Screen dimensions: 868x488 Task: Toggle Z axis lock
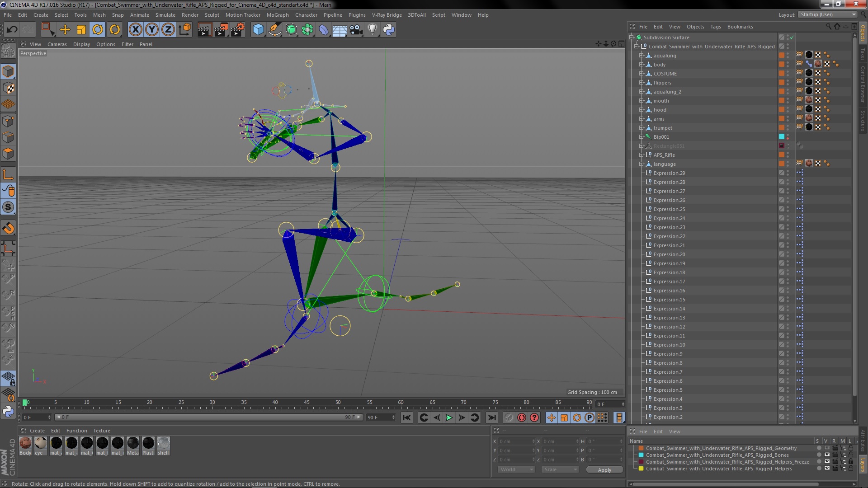click(168, 30)
